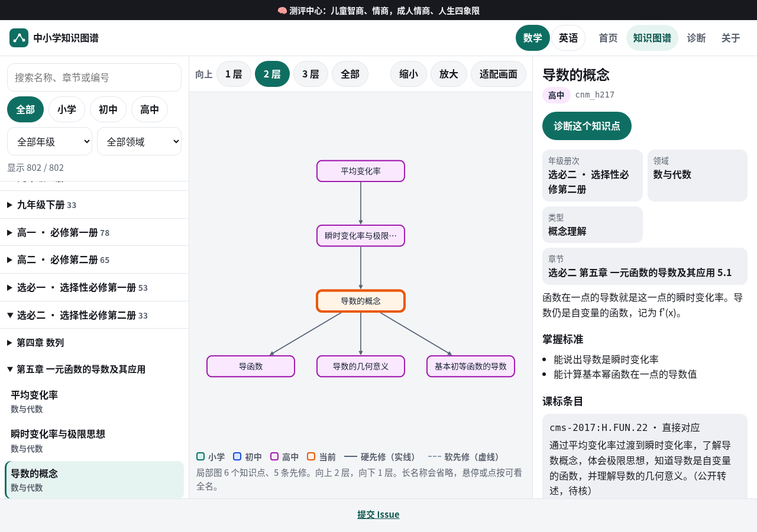Open the 关于 nav tab
The width and height of the screenshot is (757, 532).
(731, 38)
